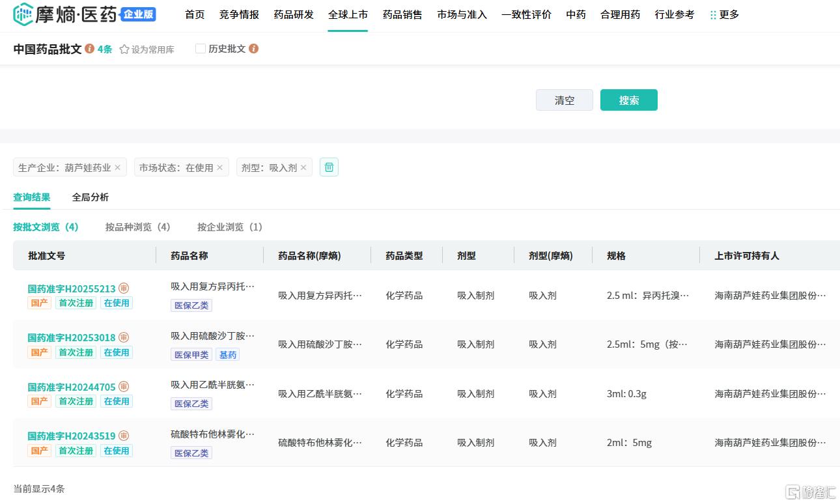Switch to the 全局分析 tab
This screenshot has width=840, height=504.
91,197
